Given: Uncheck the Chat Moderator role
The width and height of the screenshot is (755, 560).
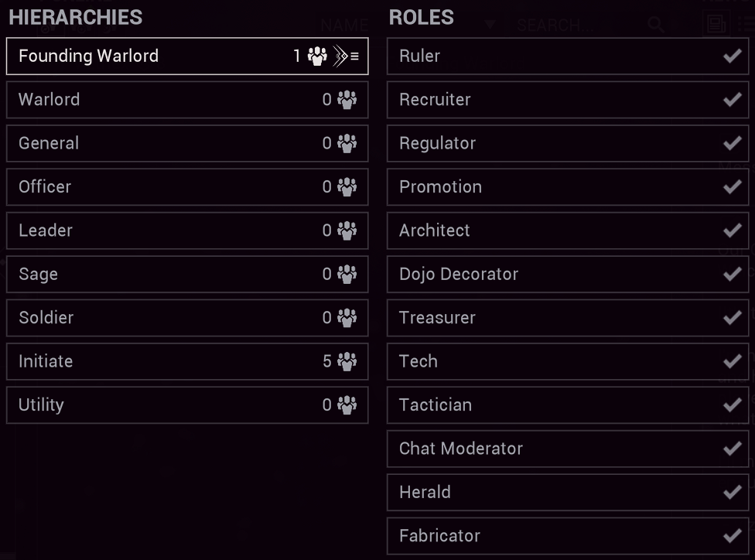Looking at the screenshot, I should (x=731, y=449).
